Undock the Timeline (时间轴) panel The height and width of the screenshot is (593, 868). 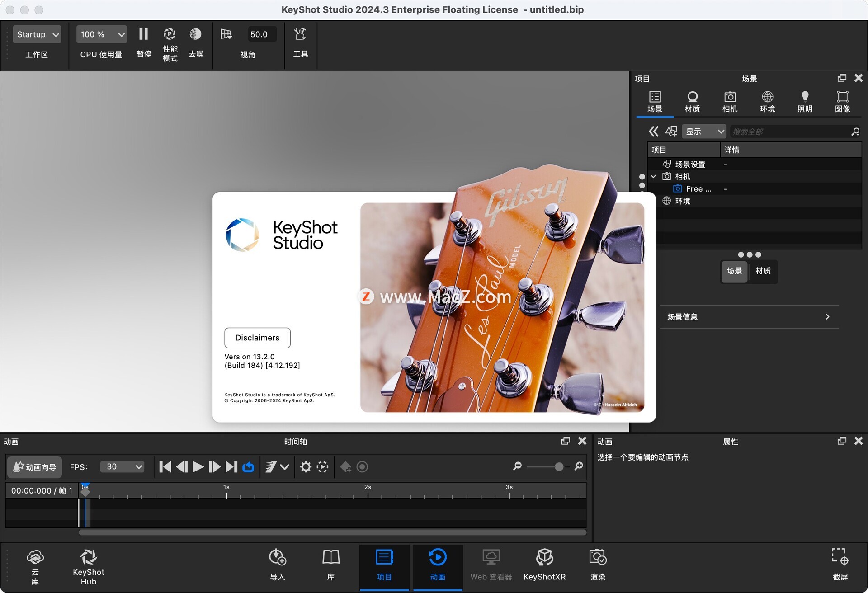[565, 441]
